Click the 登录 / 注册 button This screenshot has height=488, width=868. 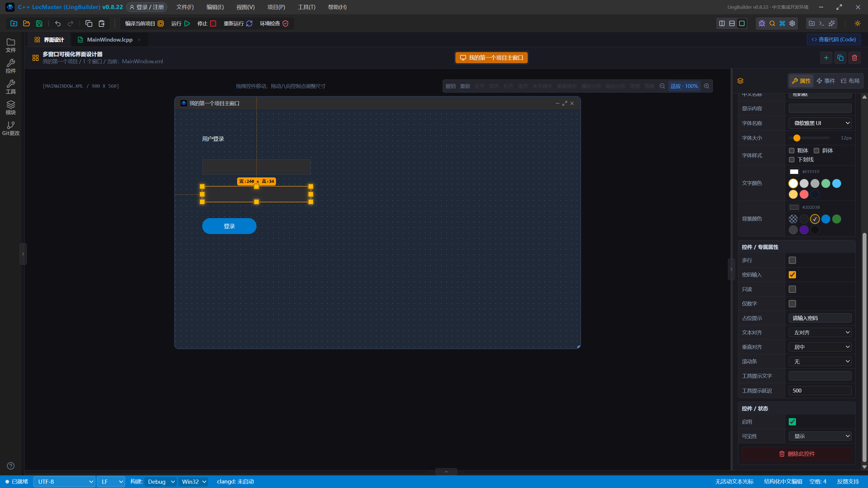146,7
